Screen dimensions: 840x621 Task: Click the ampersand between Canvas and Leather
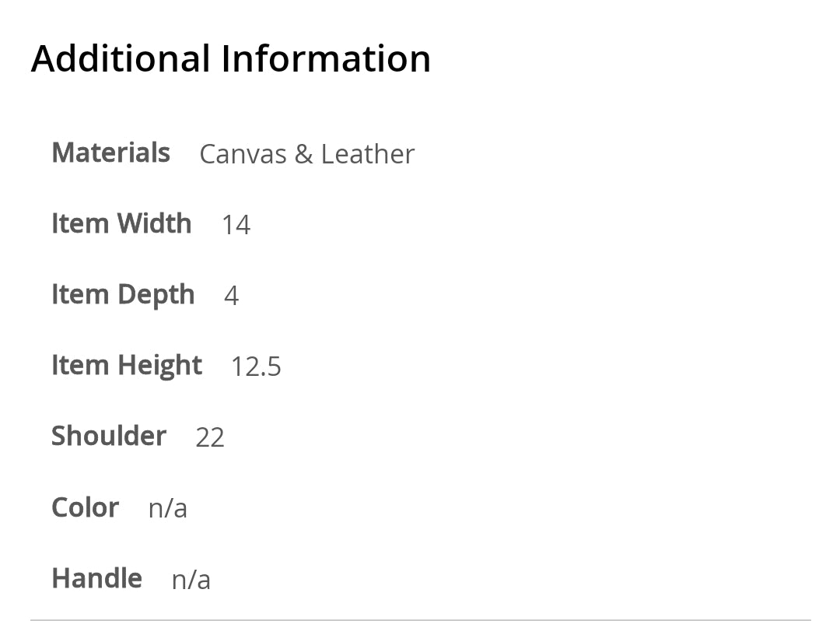click(x=303, y=154)
